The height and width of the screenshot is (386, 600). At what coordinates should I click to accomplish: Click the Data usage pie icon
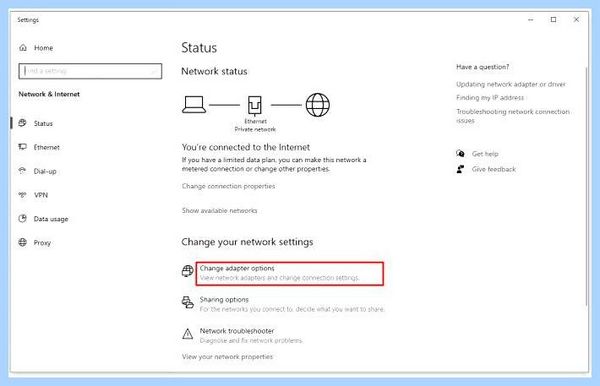(23, 218)
